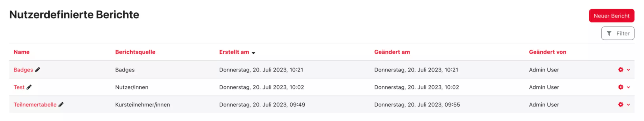Sort reports by Name column
Screen dimensions: 644x121
pyautogui.click(x=21, y=52)
